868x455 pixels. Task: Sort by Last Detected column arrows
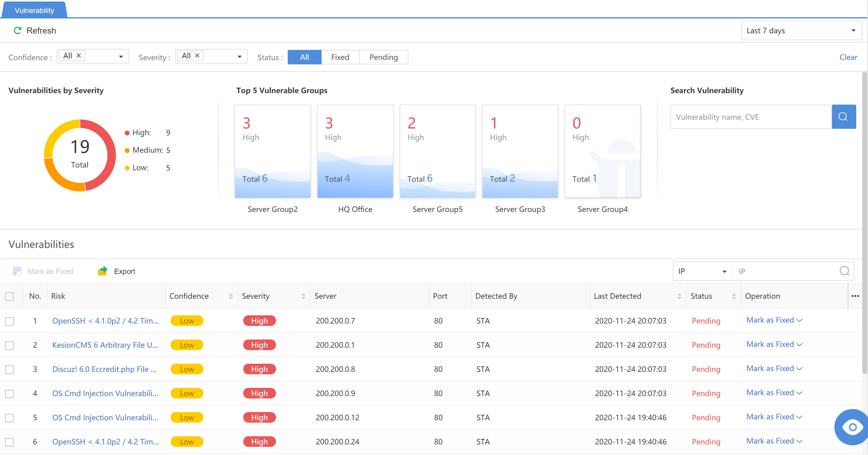pos(679,296)
